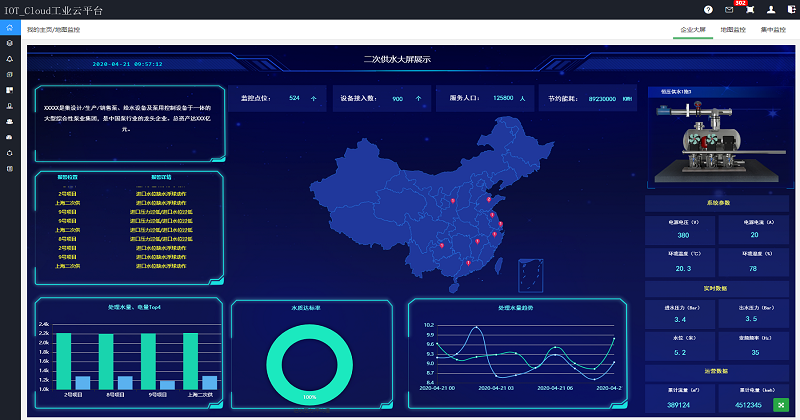Click the westernmost red pin on the map
Screen dimensions: 800x420
pos(442,245)
